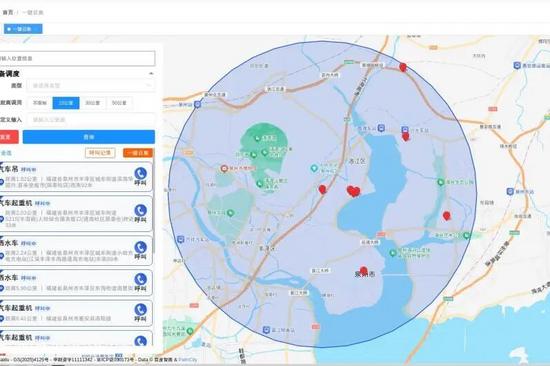Viewport: 550px width, 366px height.
Task: Click the orange 一键召集 button
Action: coord(138,153)
